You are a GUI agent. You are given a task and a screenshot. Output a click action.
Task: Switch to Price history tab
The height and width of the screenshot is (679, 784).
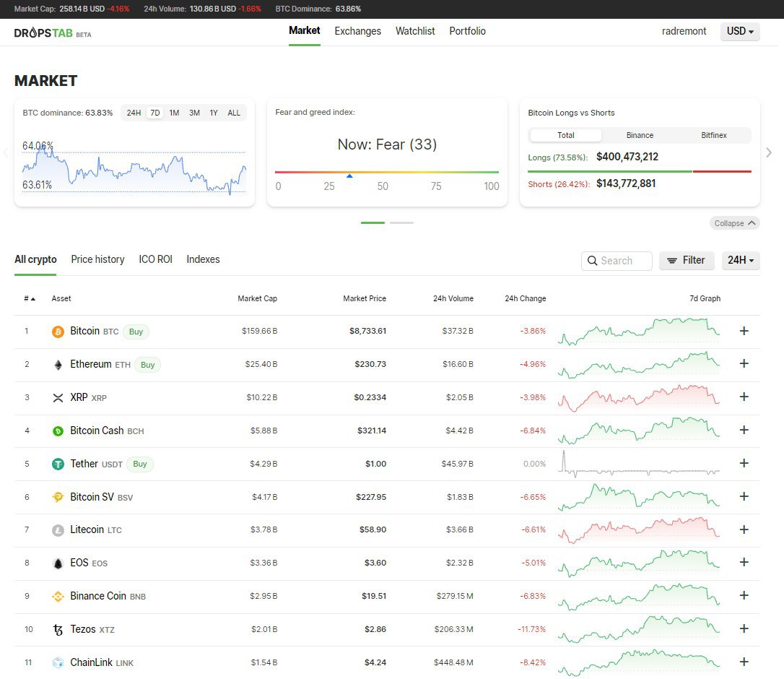(x=97, y=260)
